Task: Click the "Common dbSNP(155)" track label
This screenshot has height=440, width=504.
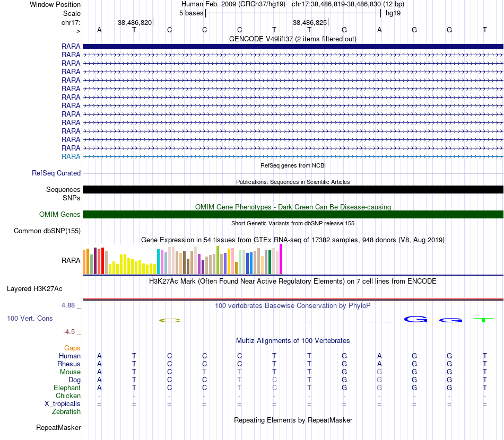Action: pyautogui.click(x=47, y=231)
